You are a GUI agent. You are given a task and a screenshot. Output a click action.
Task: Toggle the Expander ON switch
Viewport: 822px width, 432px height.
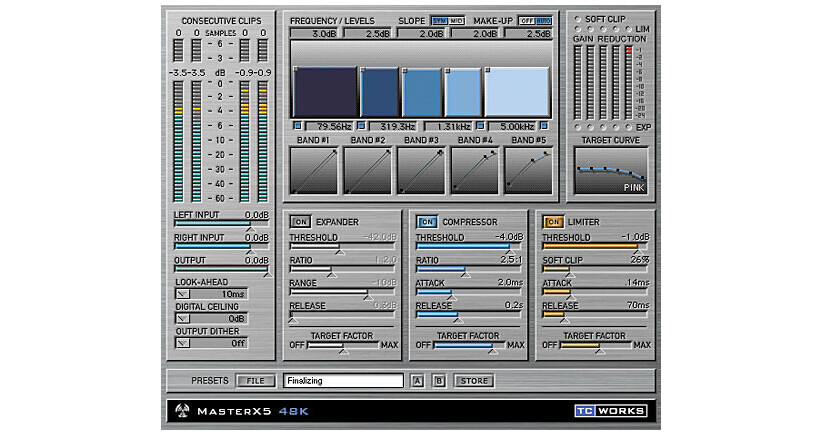(300, 222)
